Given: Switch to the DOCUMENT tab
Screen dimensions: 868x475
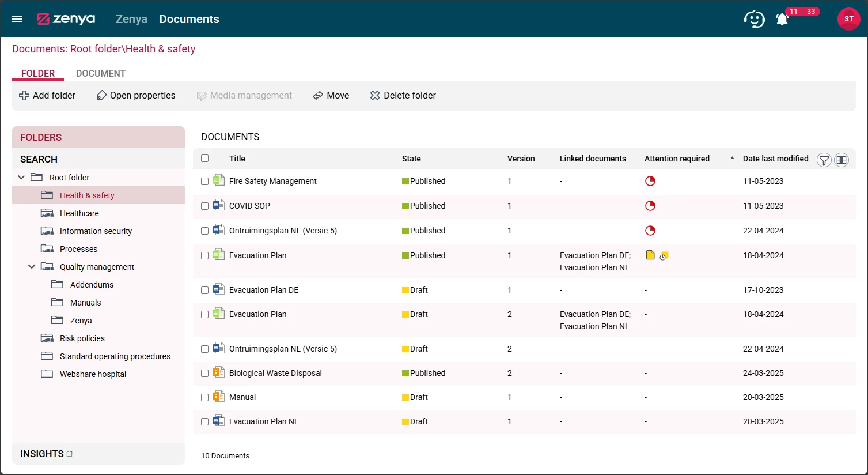Looking at the screenshot, I should (x=100, y=73).
